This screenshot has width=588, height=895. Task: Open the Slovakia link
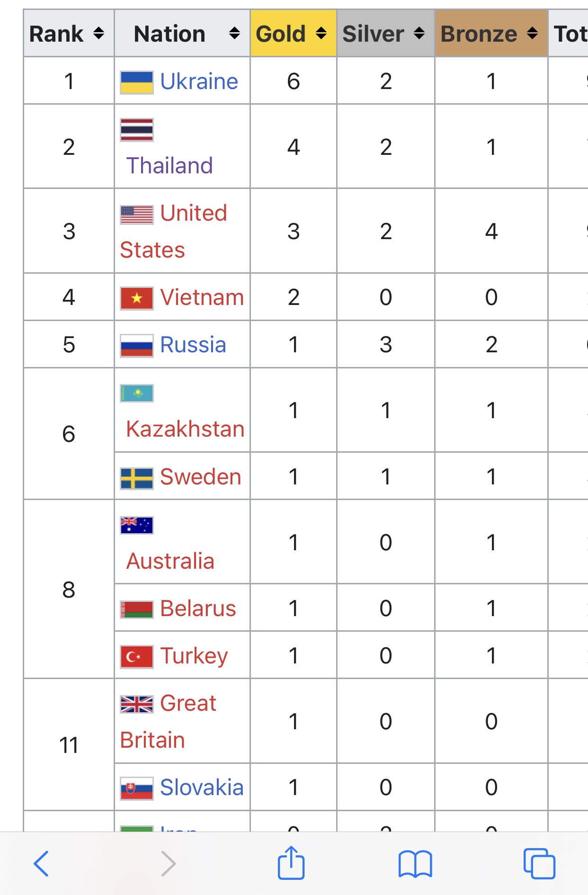(x=202, y=787)
